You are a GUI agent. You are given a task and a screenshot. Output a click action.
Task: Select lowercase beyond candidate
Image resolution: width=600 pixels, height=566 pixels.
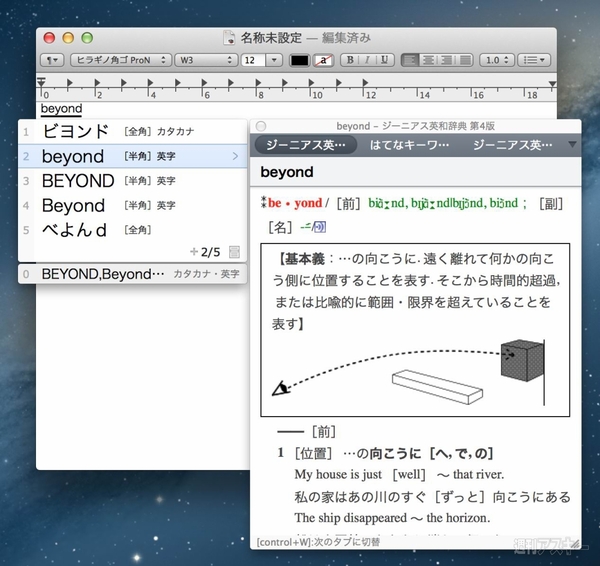coord(133,156)
